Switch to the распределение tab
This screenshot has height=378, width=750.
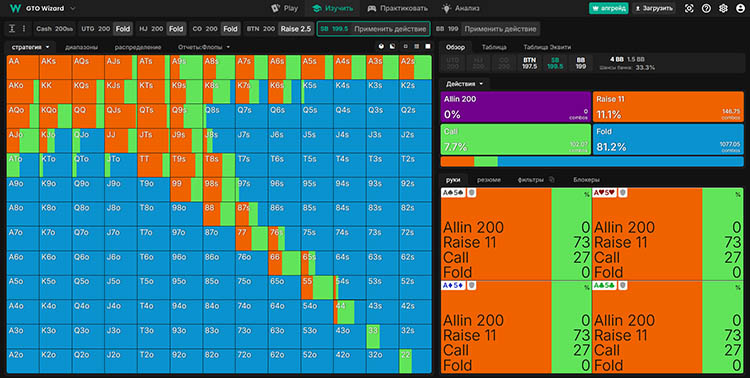click(x=138, y=47)
